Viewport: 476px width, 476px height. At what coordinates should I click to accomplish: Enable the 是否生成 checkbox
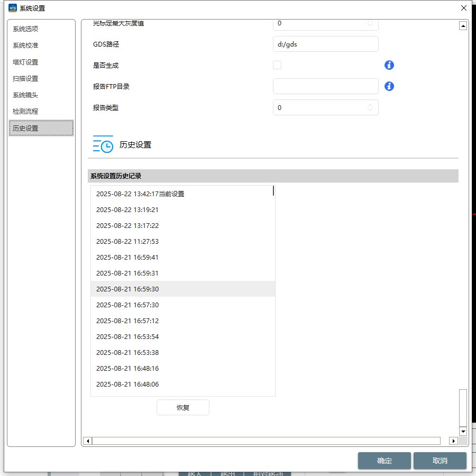point(277,65)
